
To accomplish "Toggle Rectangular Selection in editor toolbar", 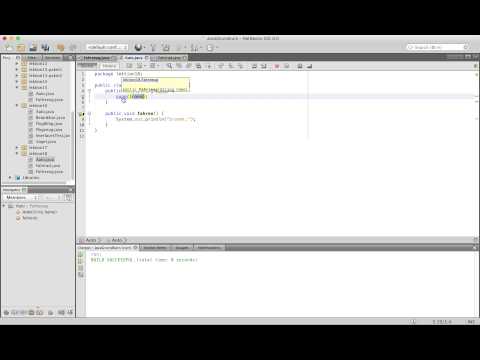I will 209,66.
